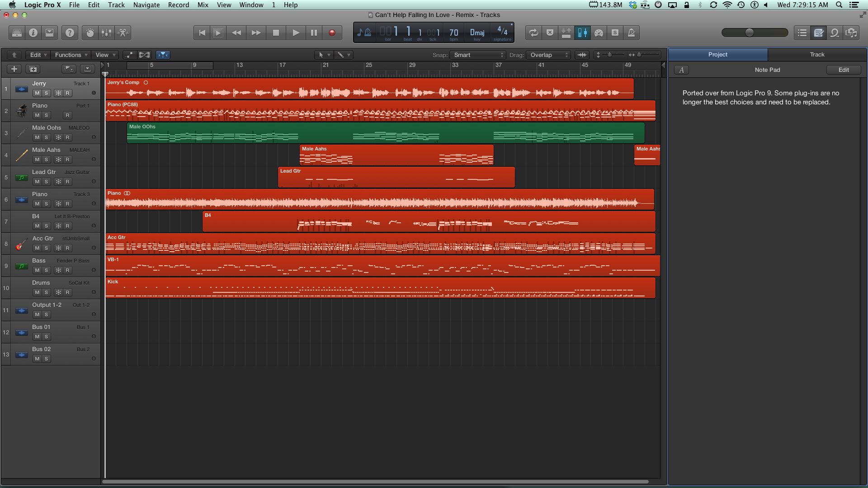This screenshot has height=488, width=868.
Task: Mute the Bass track
Action: tap(37, 270)
